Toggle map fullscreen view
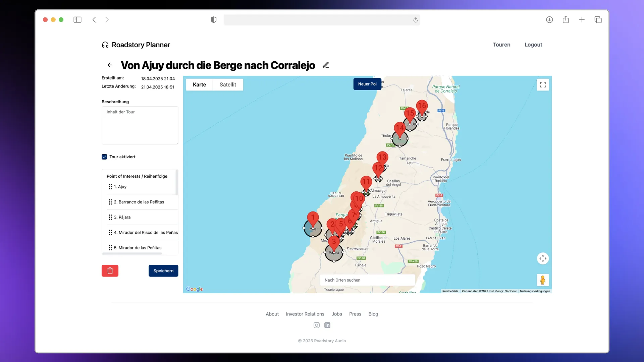This screenshot has height=362, width=644. pyautogui.click(x=543, y=85)
